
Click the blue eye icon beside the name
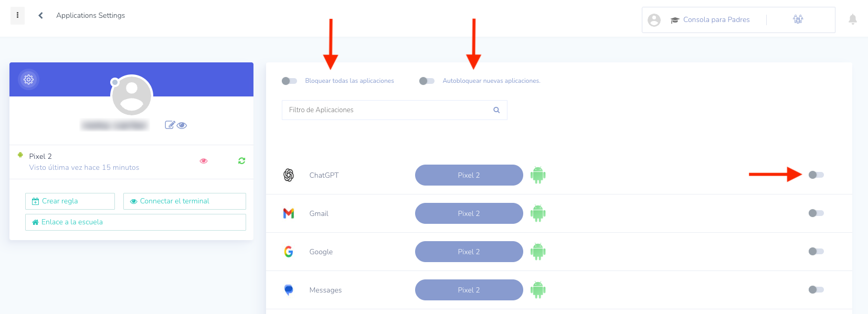click(182, 125)
